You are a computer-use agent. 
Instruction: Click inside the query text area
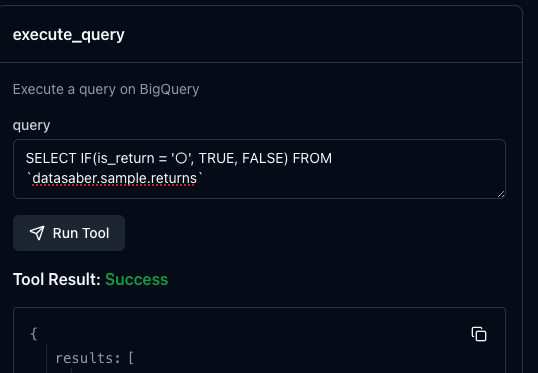[x=259, y=169]
